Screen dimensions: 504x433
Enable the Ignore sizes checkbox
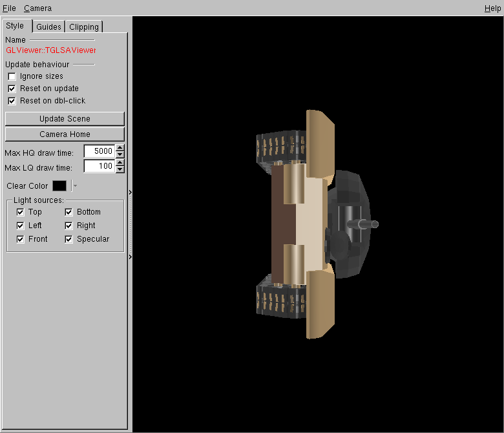[x=12, y=76]
